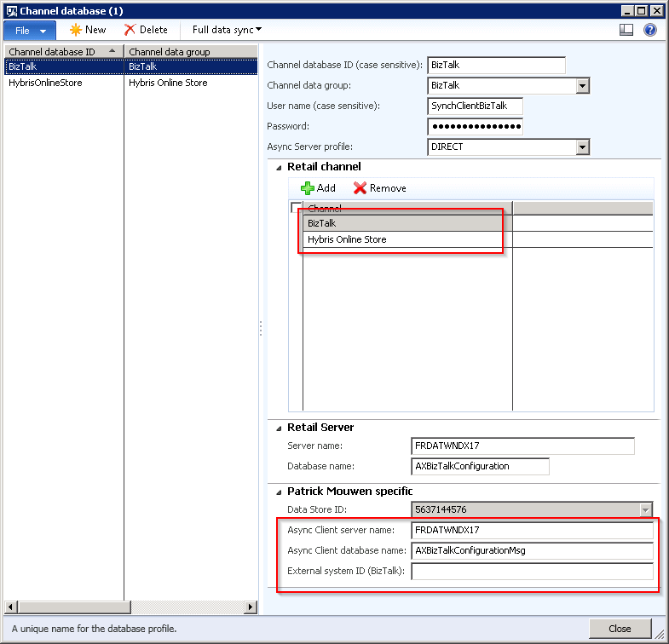Open the File menu
The image size is (669, 644).
[x=30, y=31]
